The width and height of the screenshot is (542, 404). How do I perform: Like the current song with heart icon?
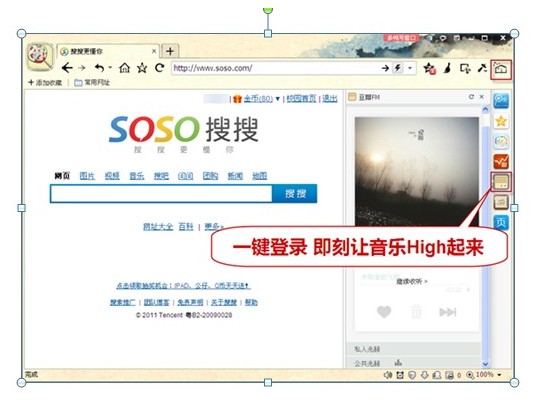tap(384, 312)
